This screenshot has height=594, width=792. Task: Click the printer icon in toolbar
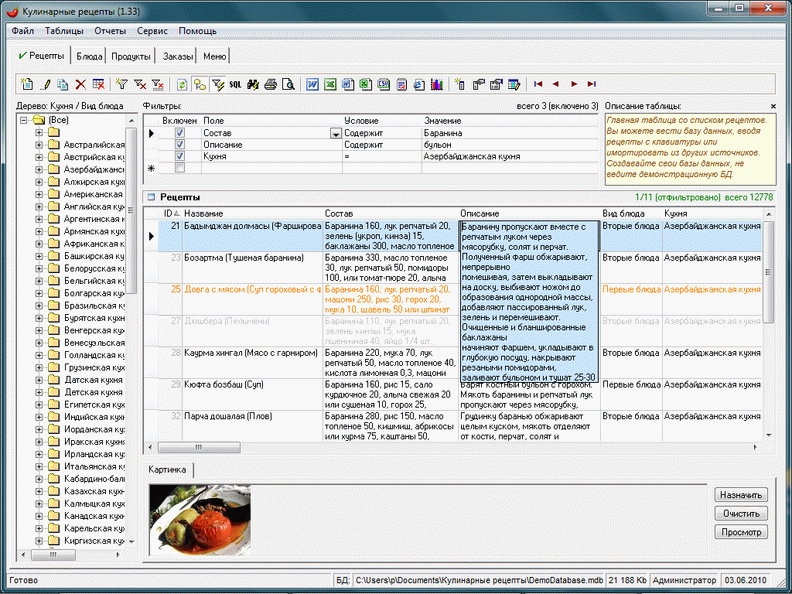(270, 85)
